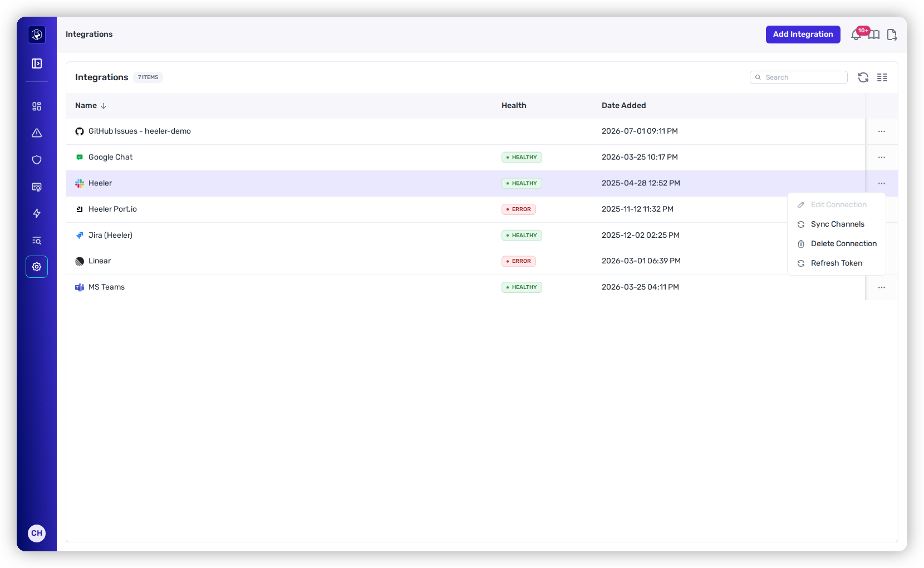
Task: Click date 2026-07-01 09:11 PM
Action: point(640,131)
